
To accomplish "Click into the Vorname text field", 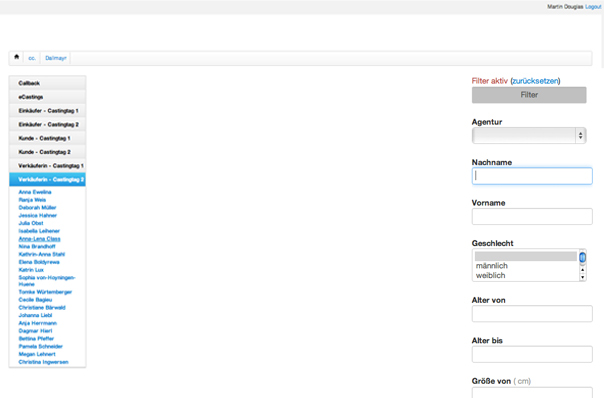I will [x=532, y=217].
